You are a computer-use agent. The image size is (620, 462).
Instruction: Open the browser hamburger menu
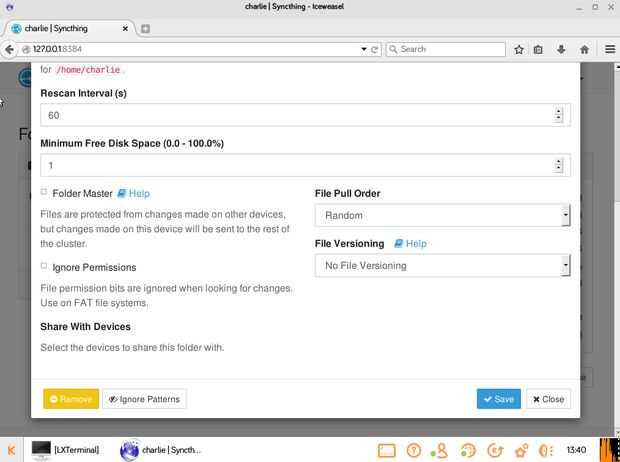pos(610,49)
